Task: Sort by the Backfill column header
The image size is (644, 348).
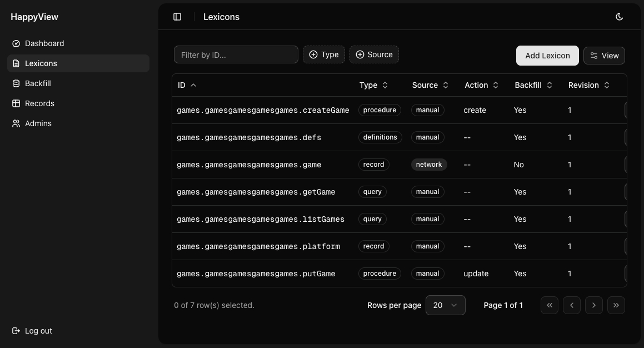Action: point(533,85)
